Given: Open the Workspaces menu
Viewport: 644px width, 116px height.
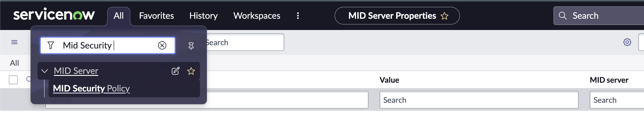Looking at the screenshot, I should (x=256, y=16).
